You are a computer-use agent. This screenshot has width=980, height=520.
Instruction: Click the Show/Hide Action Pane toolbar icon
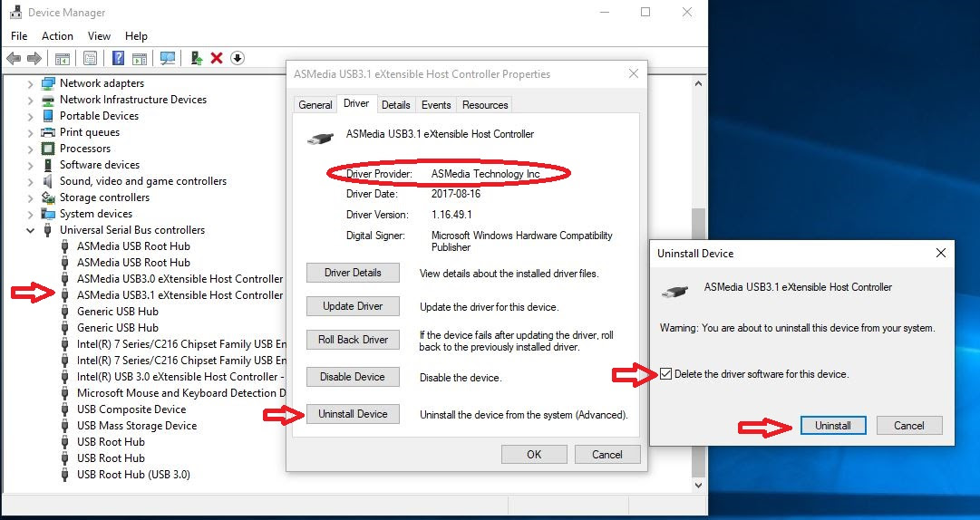point(140,59)
